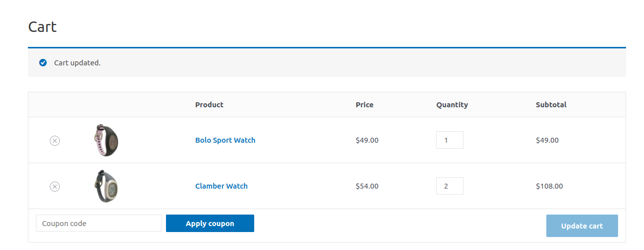The image size is (644, 250).
Task: Remove Bolo Sport Watch from cart
Action: click(x=55, y=141)
